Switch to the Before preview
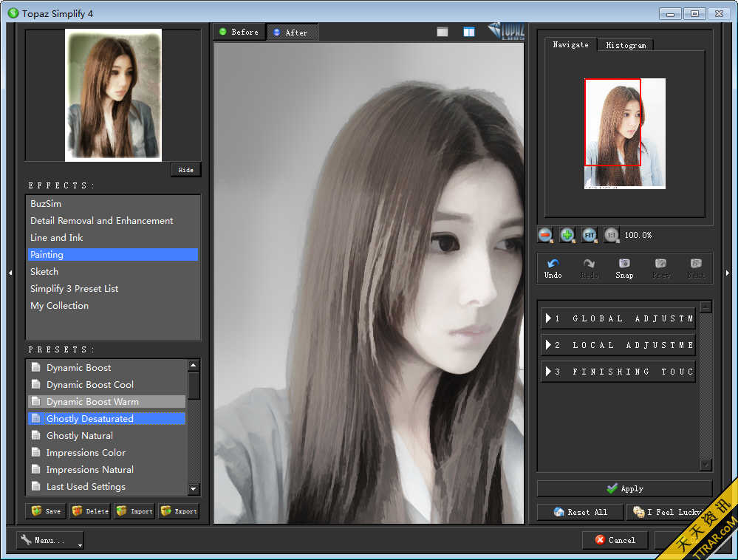 (x=239, y=32)
